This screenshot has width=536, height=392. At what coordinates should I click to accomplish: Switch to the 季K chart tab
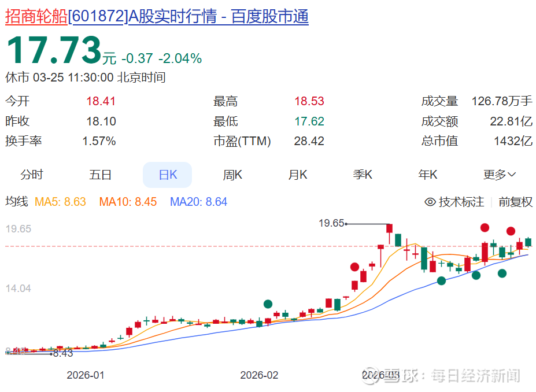coord(363,175)
